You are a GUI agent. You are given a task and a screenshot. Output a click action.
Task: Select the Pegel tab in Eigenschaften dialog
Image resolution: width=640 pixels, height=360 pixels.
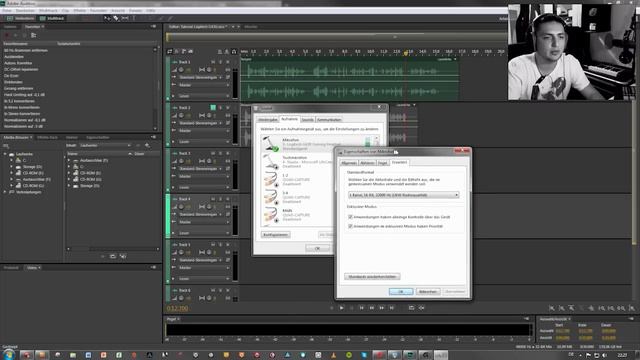tap(382, 163)
